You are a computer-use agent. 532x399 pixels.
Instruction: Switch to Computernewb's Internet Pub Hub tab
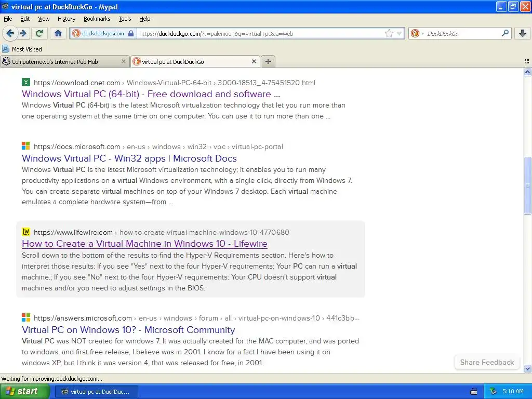(x=64, y=61)
